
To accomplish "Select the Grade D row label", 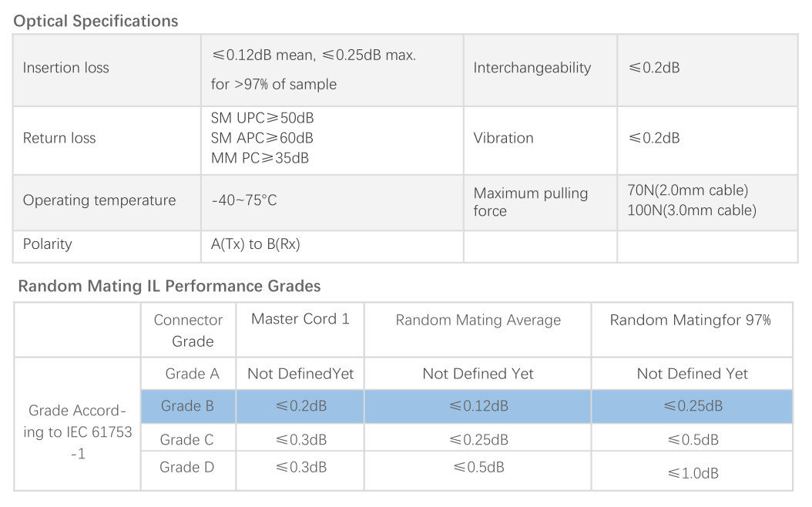I will coord(187,468).
